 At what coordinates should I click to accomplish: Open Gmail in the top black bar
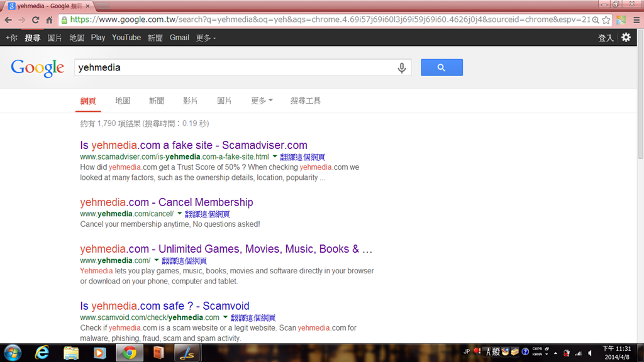pyautogui.click(x=179, y=38)
